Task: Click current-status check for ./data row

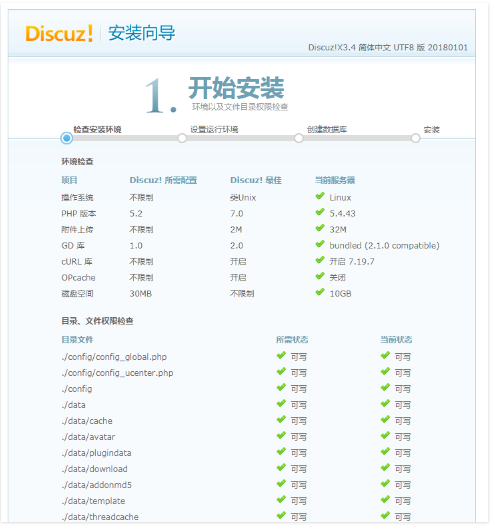Action: [385, 404]
